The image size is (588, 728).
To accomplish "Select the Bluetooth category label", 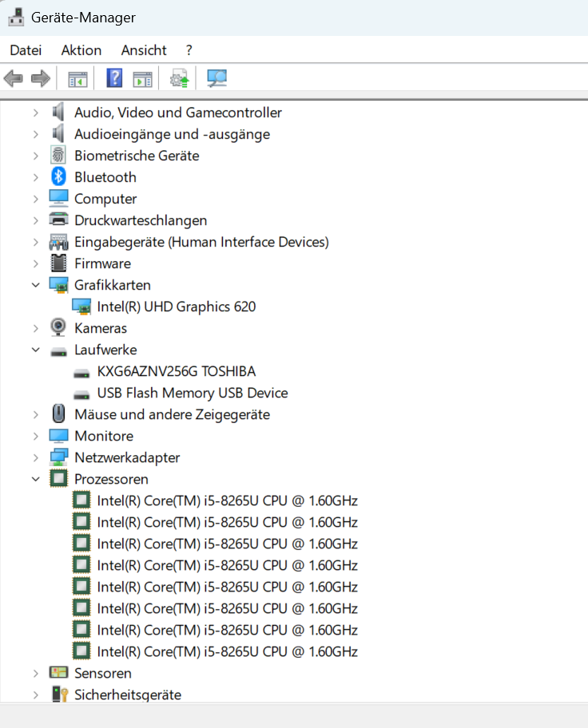I will click(x=105, y=177).
